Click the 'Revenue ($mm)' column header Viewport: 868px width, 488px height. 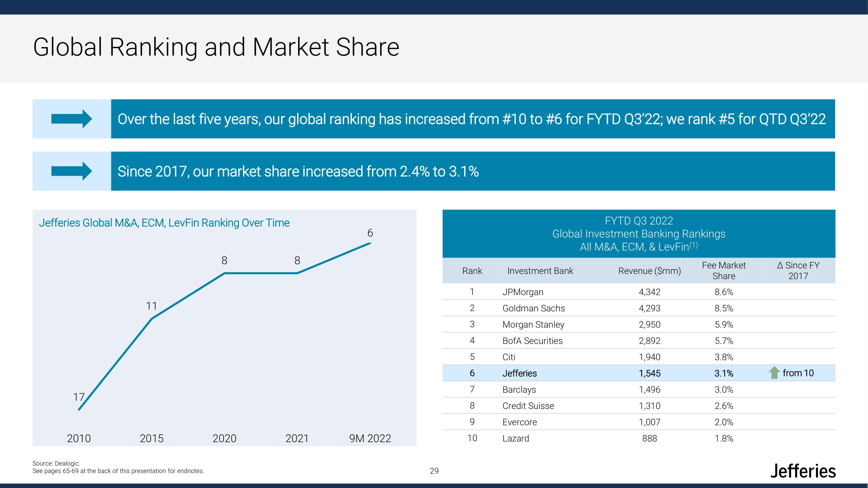point(650,271)
